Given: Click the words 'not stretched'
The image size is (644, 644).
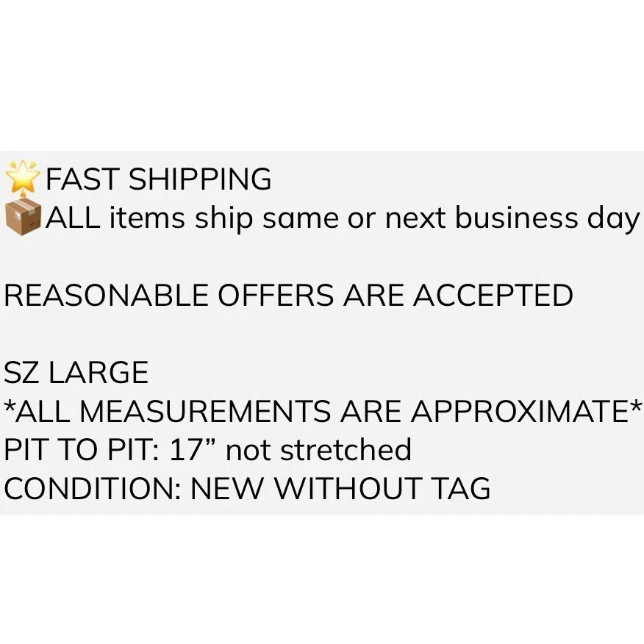Looking at the screenshot, I should click(318, 450).
